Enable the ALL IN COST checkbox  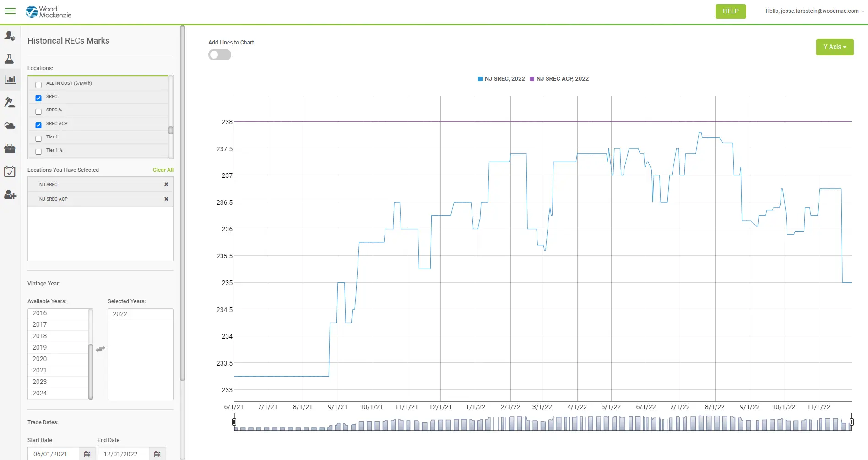[x=38, y=85]
